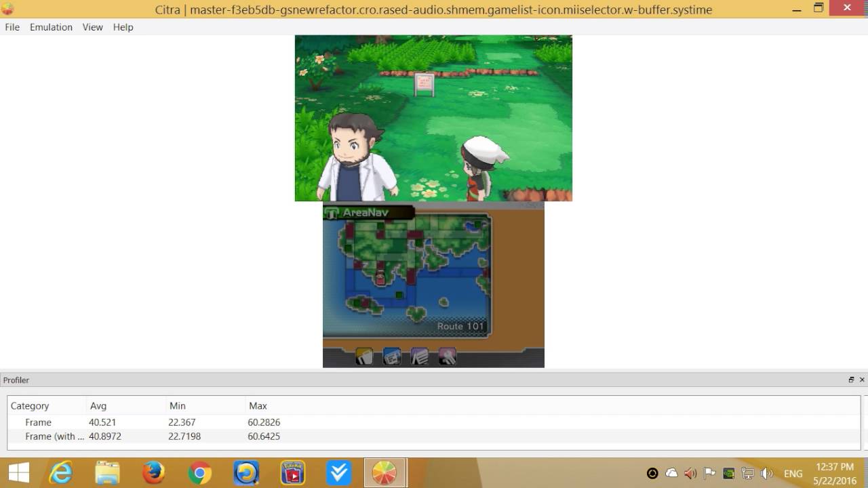Click the AreaNav header on the touch screen
The height and width of the screenshot is (488, 868).
click(369, 212)
